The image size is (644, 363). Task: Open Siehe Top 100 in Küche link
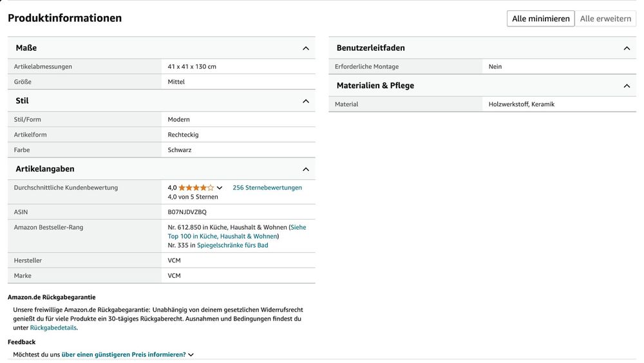click(x=236, y=232)
